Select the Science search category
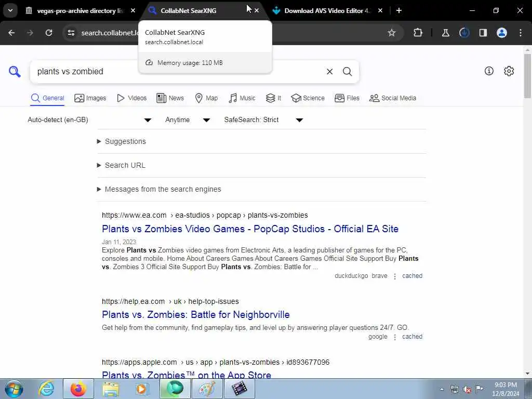This screenshot has width=532, height=399. [x=308, y=98]
